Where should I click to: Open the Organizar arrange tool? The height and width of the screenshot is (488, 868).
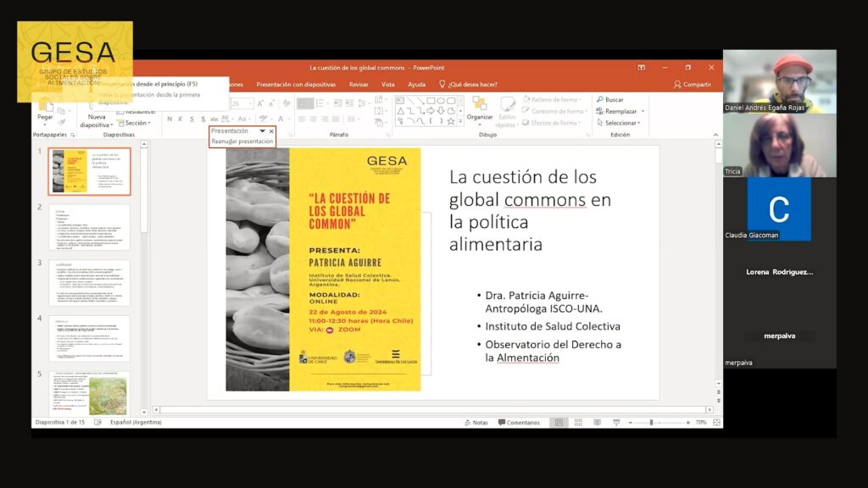pos(480,108)
